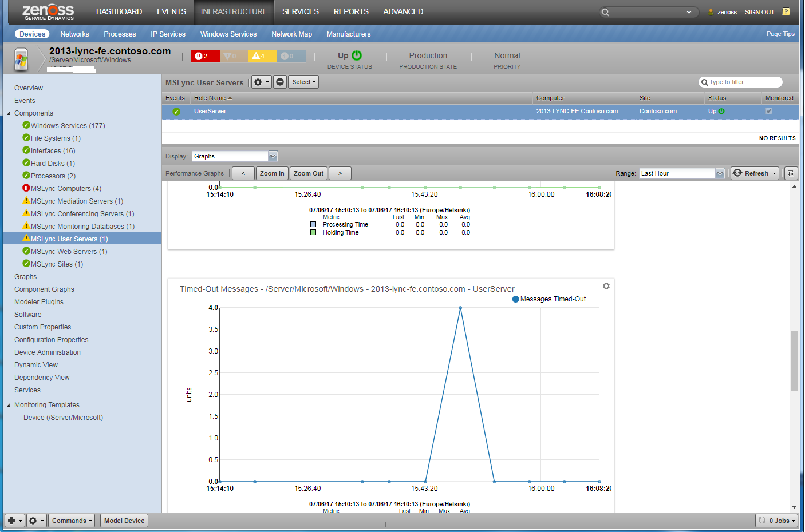Click the error events orange badge
This screenshot has width=805, height=532.
pyautogui.click(x=234, y=56)
